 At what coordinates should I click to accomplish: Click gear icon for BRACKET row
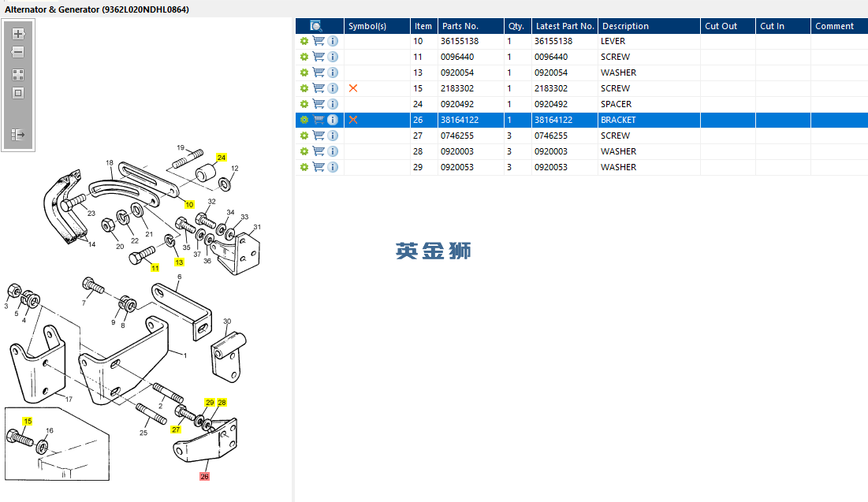click(x=304, y=120)
